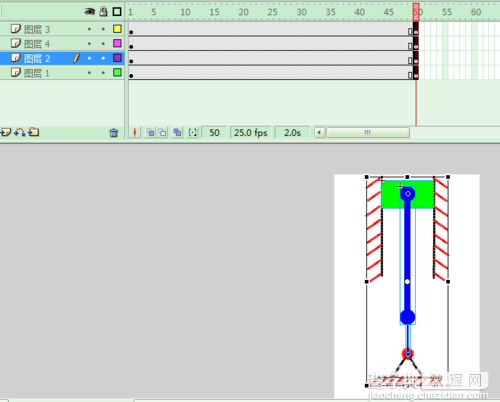
Task: Click the padlock column header
Action: 104,12
